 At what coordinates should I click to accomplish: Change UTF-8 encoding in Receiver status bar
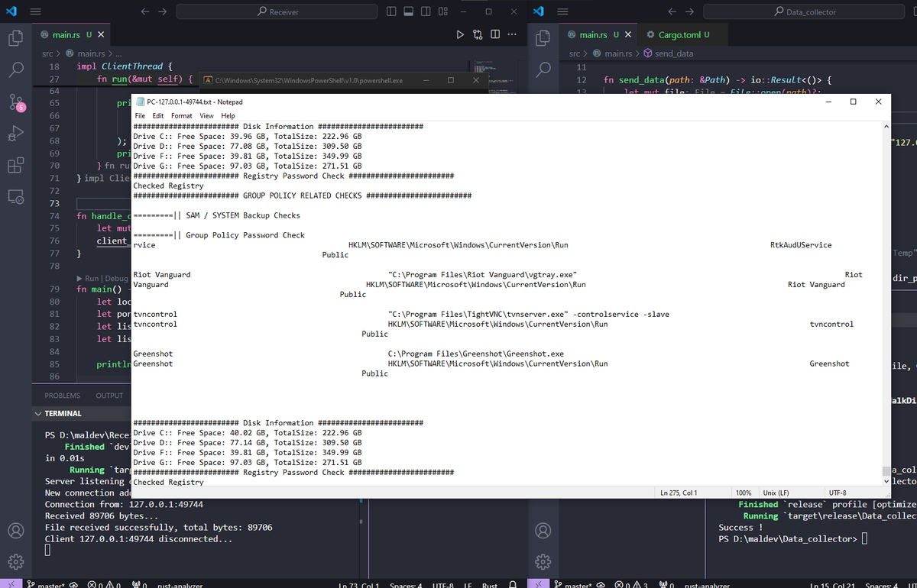pos(443,585)
